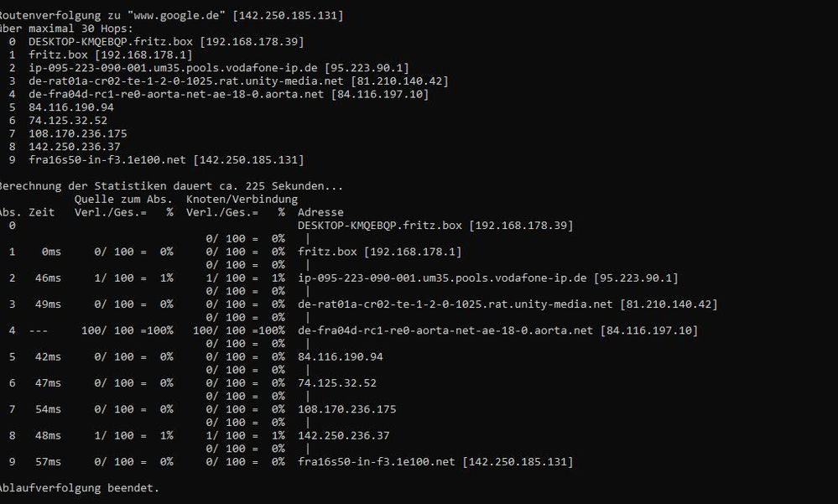Click the 54ms time value for hop 7

point(48,409)
